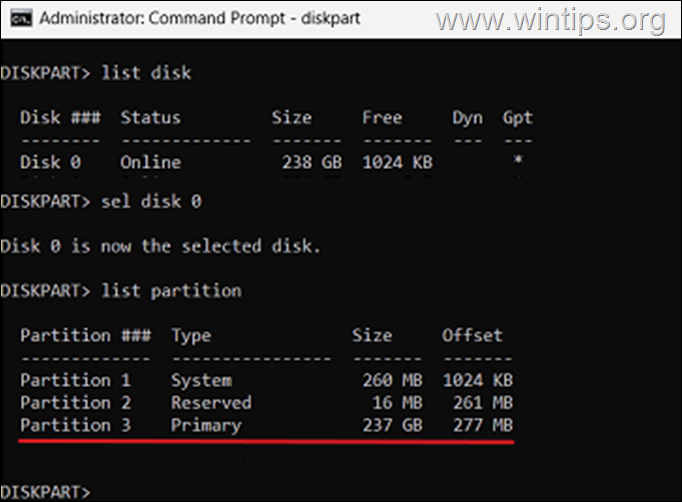Click the System partition type text
Viewport: 682px width, 502px height.
(x=201, y=380)
